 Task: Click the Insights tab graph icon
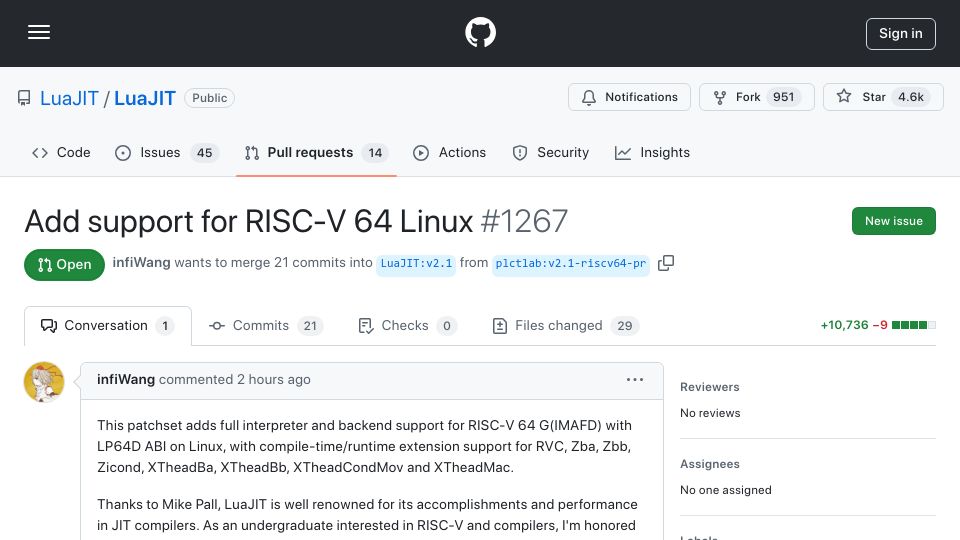pyautogui.click(x=623, y=153)
